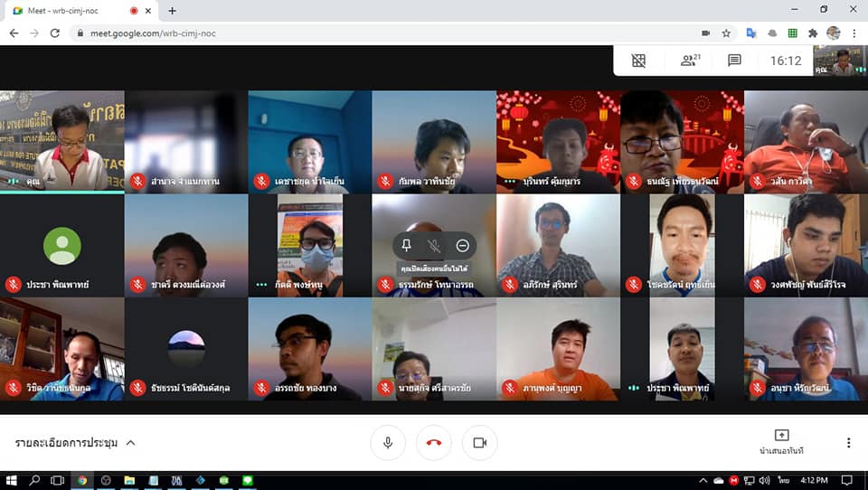Click the Google Translate extension icon

point(750,33)
